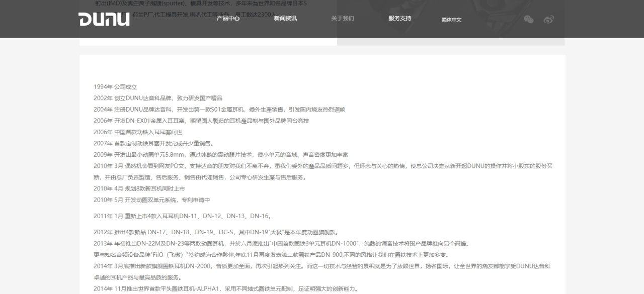Open the 产品中心 navigation menu
The height and width of the screenshot is (294, 644).
click(228, 19)
